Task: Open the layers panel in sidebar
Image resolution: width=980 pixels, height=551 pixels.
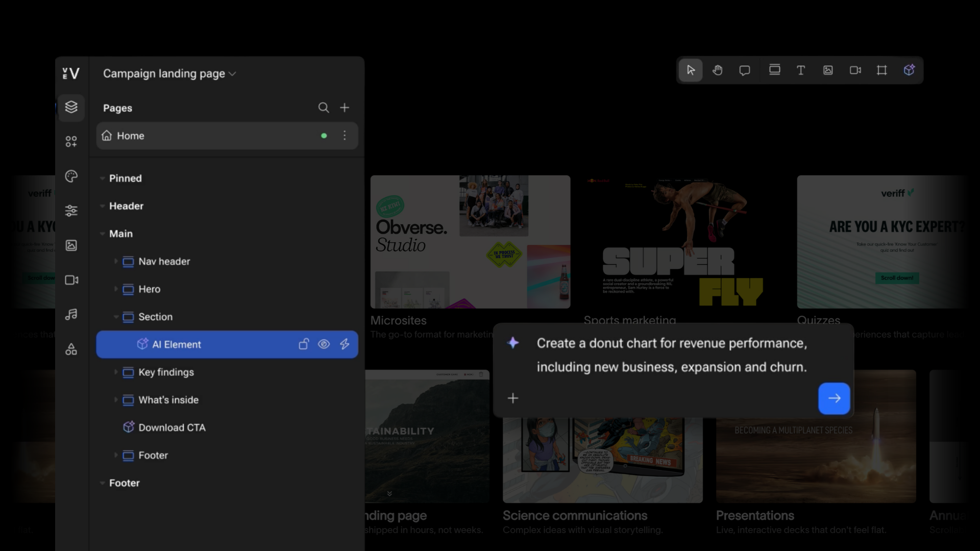Action: 71,107
